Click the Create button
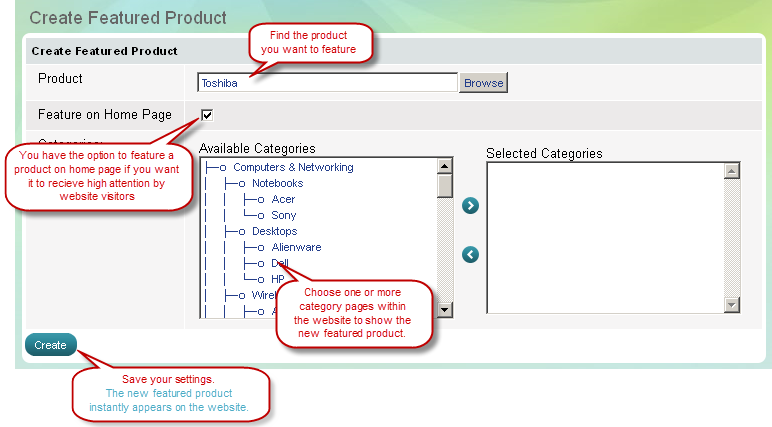This screenshot has height=427, width=772. [50, 345]
